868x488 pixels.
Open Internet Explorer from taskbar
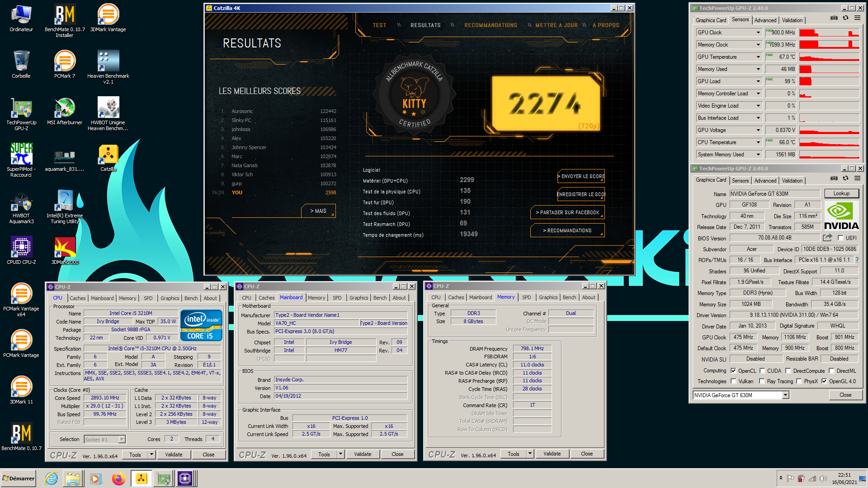(x=51, y=478)
